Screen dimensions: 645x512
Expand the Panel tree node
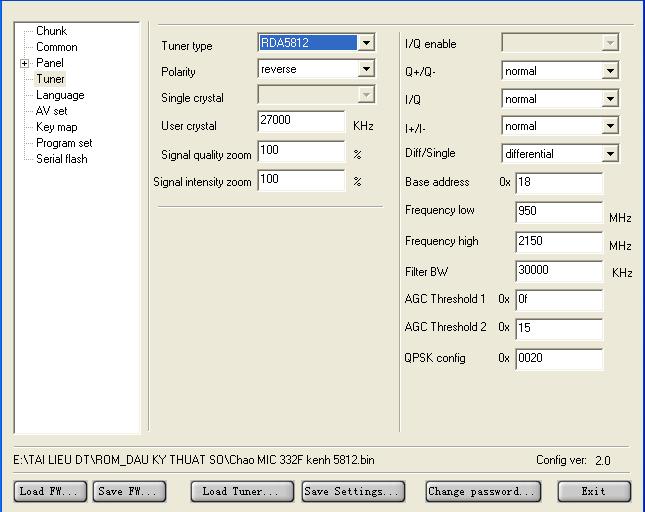(x=24, y=63)
